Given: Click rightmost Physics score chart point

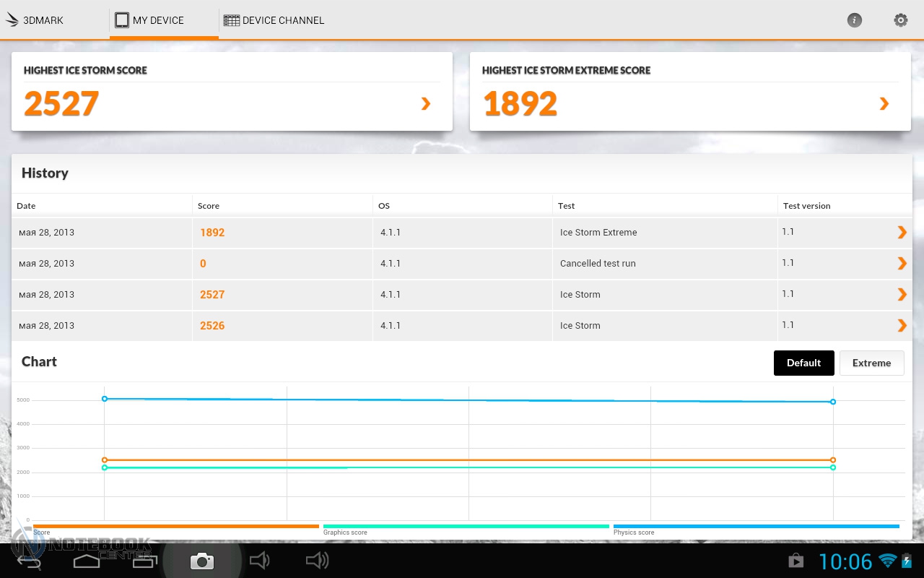Looking at the screenshot, I should point(833,402).
